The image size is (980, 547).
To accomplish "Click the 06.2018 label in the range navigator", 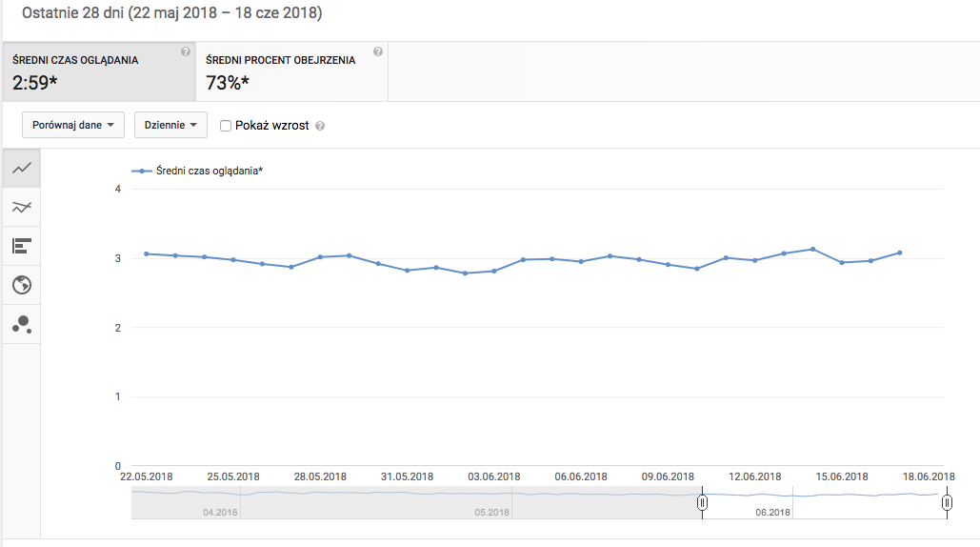I will tap(773, 512).
